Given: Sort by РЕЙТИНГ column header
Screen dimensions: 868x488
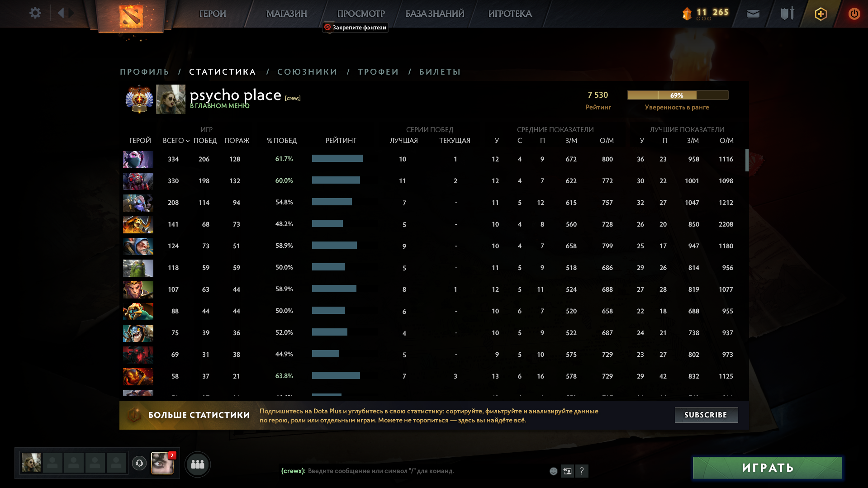Looking at the screenshot, I should pos(341,141).
